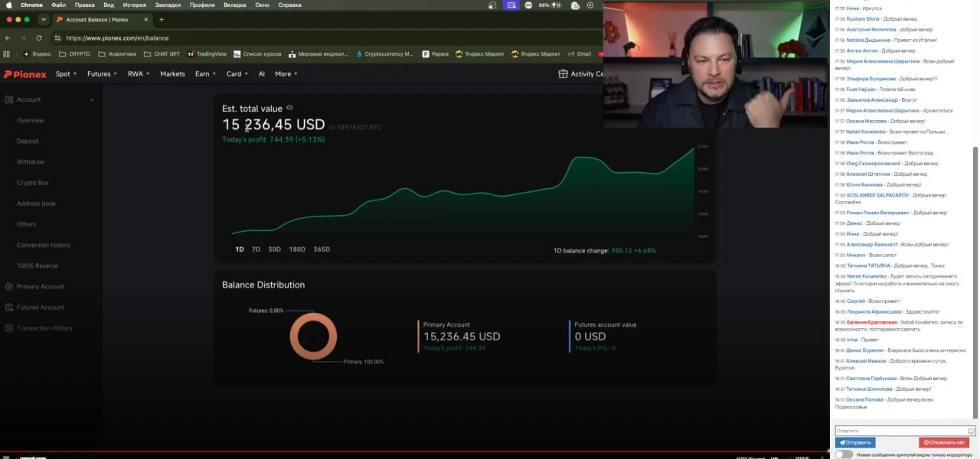The image size is (980, 459).
Task: Close the Account Balance Pionex tab
Action: pos(146,19)
